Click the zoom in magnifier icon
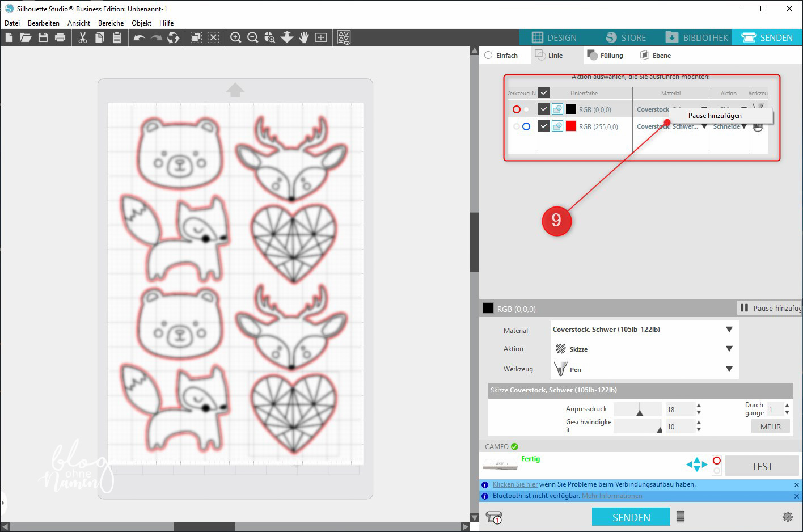 pos(236,37)
